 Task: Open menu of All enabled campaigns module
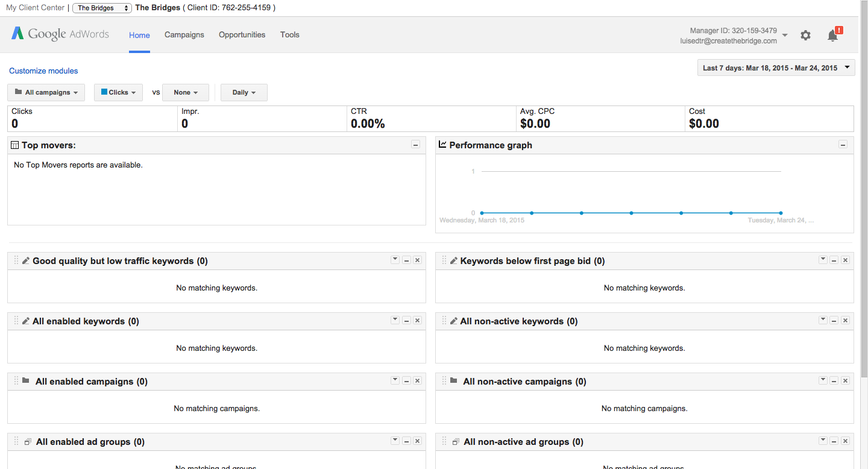click(395, 380)
